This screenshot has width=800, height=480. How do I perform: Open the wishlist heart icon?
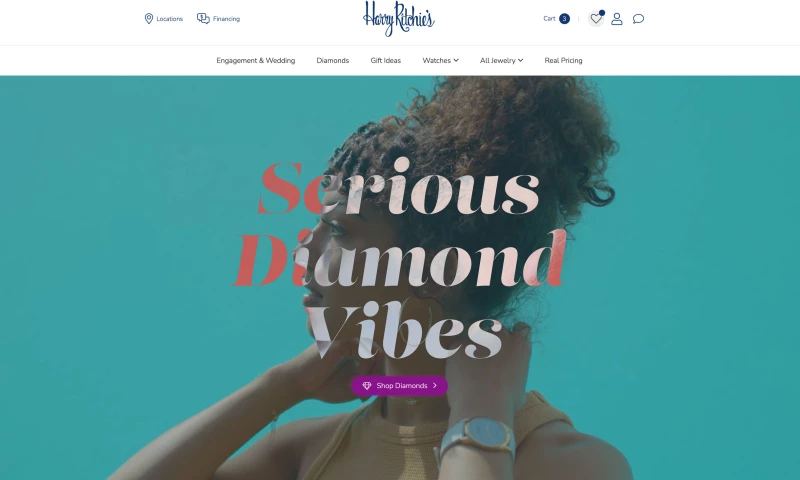pos(595,19)
